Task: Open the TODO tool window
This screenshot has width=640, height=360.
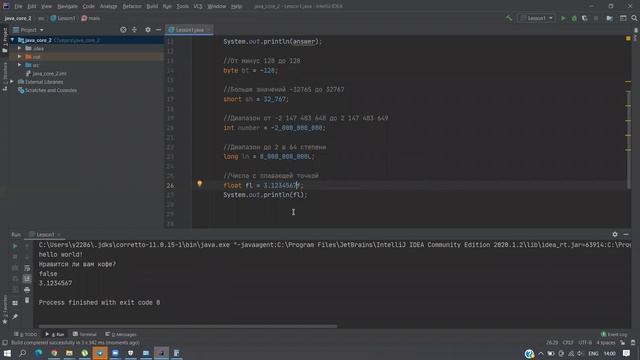Action: tap(25, 334)
